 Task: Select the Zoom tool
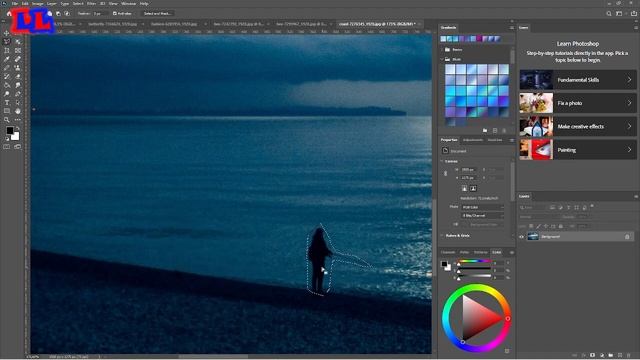tap(7, 120)
